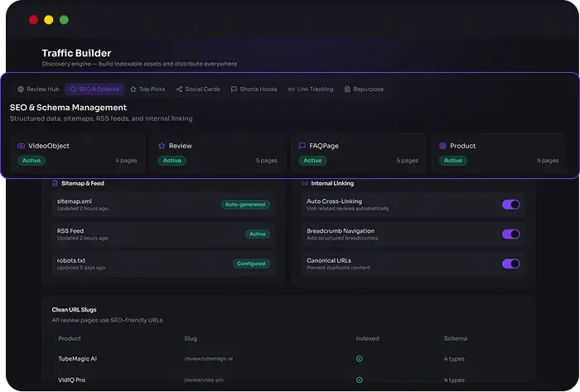Open the /review/vidiq-pro slug
The width and height of the screenshot is (580, 392).
pos(204,380)
